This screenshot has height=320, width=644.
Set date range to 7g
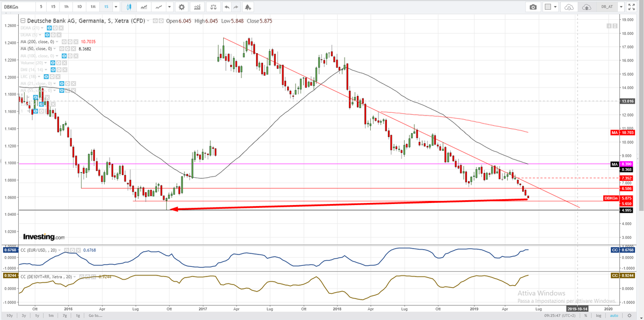point(65,316)
